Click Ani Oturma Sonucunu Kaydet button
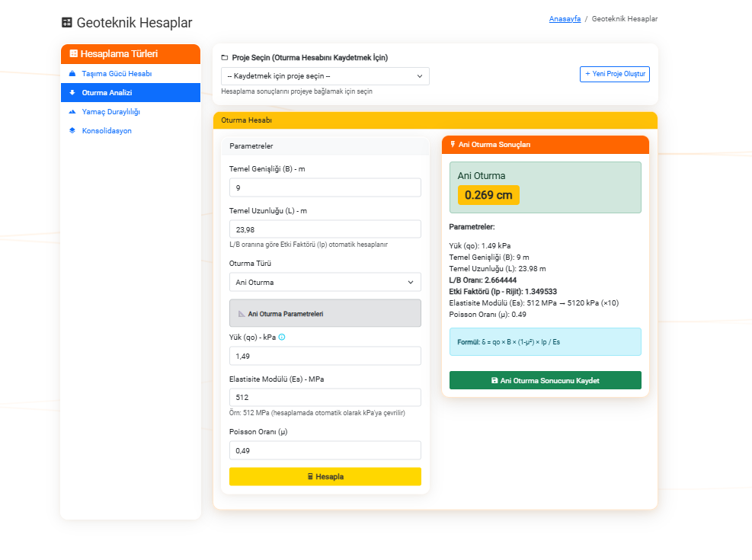The width and height of the screenshot is (752, 560). click(x=545, y=380)
